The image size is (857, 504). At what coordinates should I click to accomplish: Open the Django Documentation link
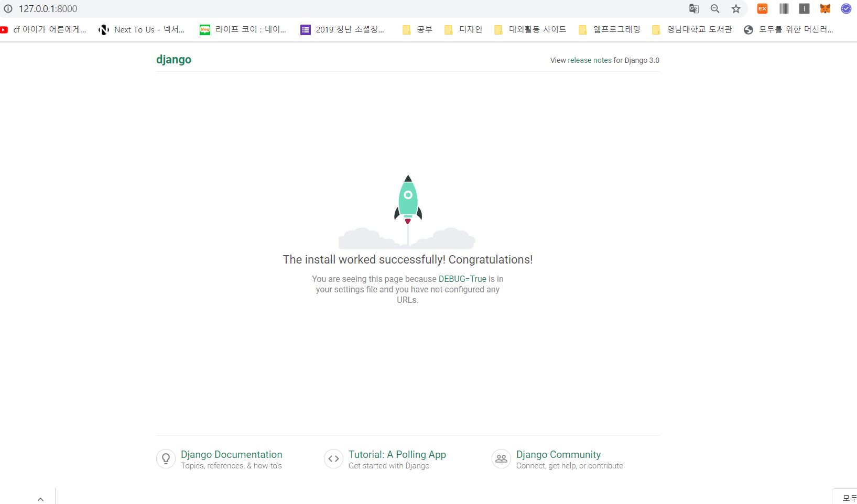232,454
